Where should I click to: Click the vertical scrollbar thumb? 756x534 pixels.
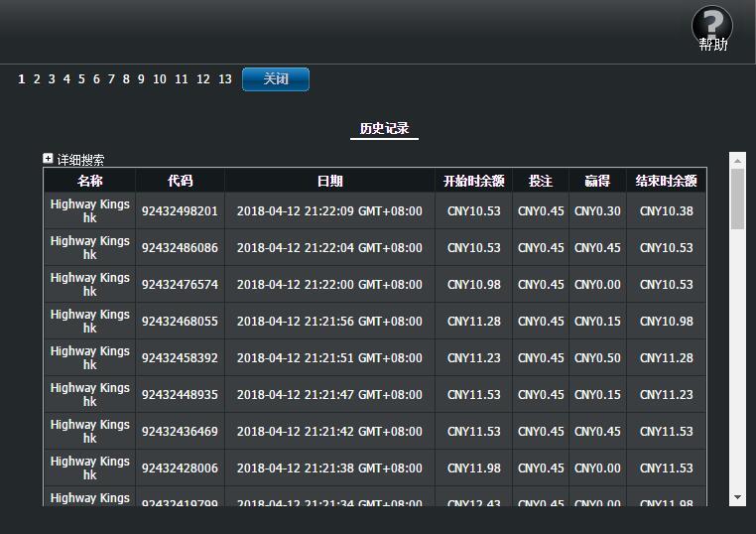[737, 199]
